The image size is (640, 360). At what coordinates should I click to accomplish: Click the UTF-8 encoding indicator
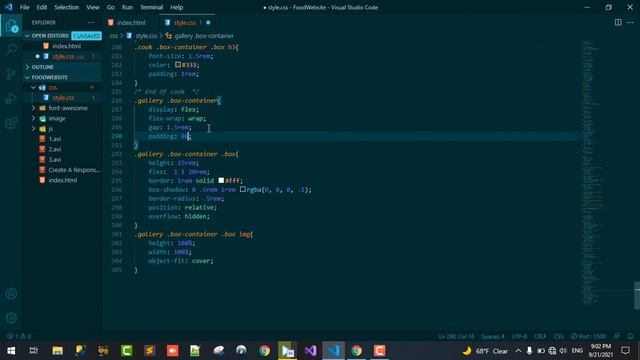(519, 336)
